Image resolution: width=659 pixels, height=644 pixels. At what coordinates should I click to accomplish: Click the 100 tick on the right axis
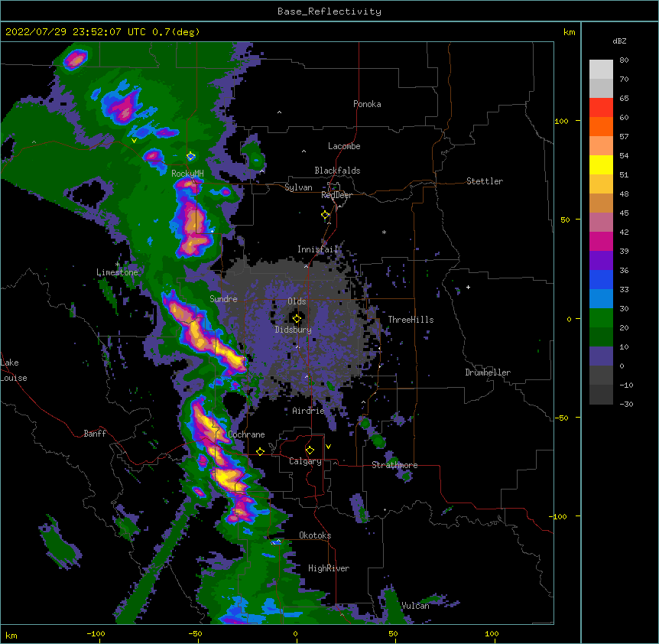coord(561,121)
